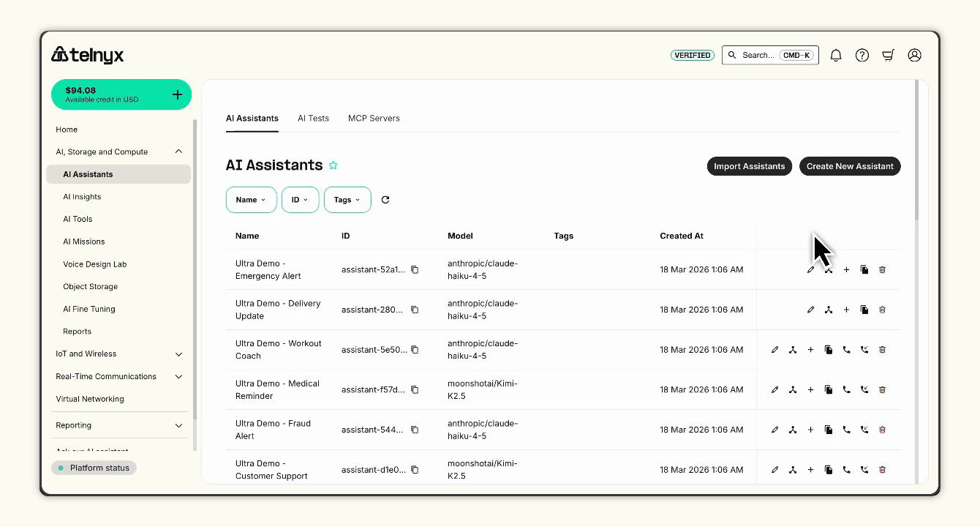Expand the IoT and Wireless section
The width and height of the screenshot is (980, 527).
(178, 354)
